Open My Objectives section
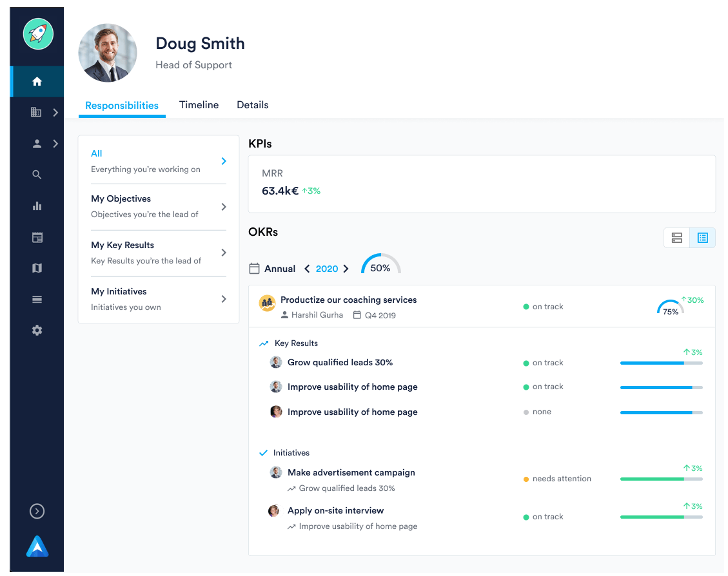 tap(159, 206)
